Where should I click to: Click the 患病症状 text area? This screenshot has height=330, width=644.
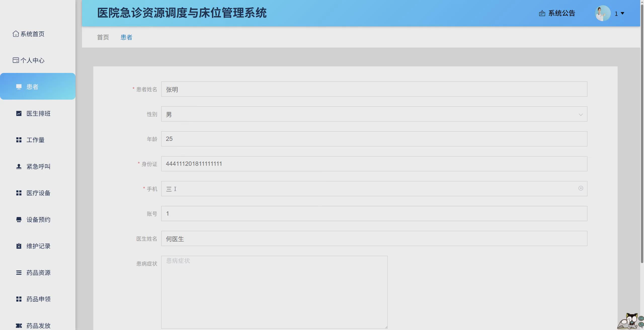point(274,292)
